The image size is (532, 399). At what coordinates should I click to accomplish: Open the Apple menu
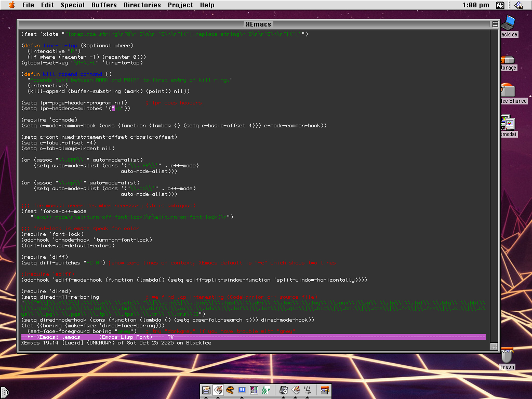pyautogui.click(x=11, y=5)
